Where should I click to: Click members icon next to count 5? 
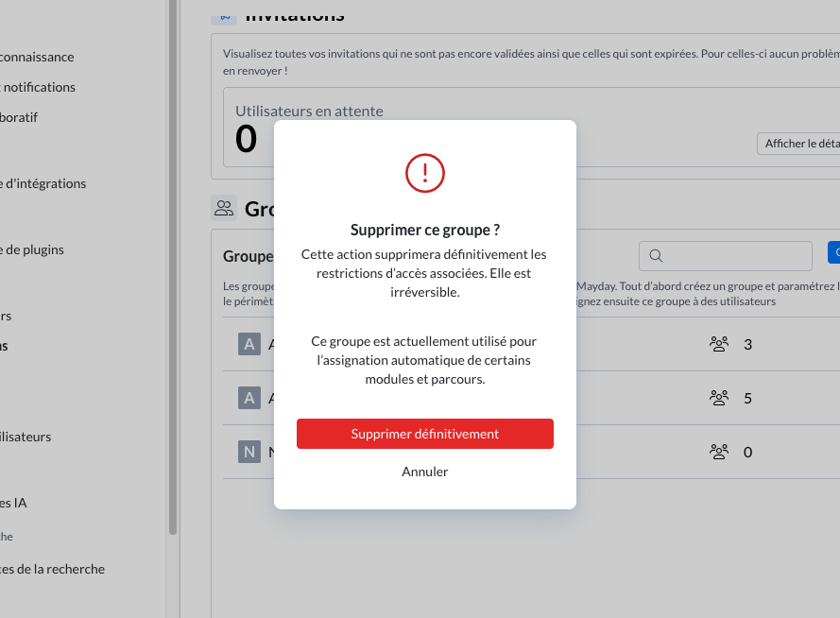pos(719,398)
